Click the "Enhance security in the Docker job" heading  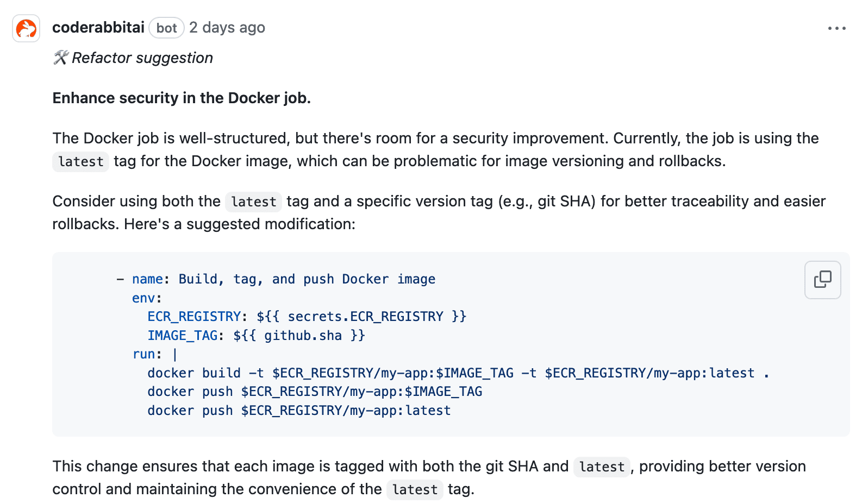182,98
